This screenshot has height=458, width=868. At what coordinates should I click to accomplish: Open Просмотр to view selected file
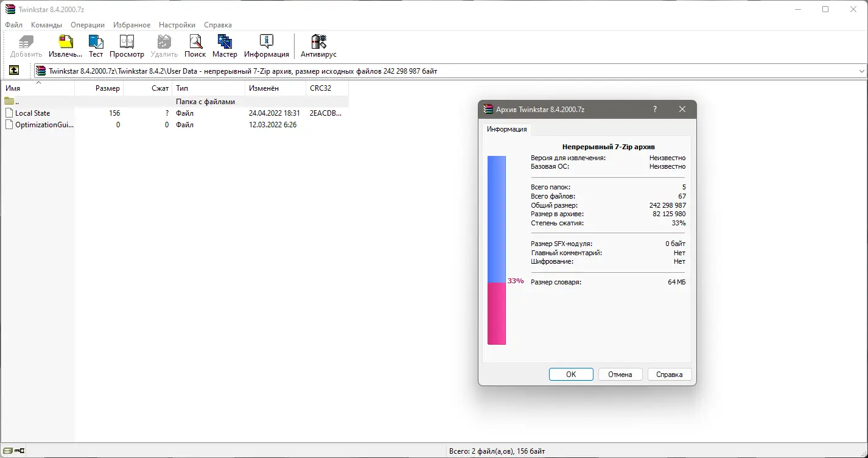127,43
